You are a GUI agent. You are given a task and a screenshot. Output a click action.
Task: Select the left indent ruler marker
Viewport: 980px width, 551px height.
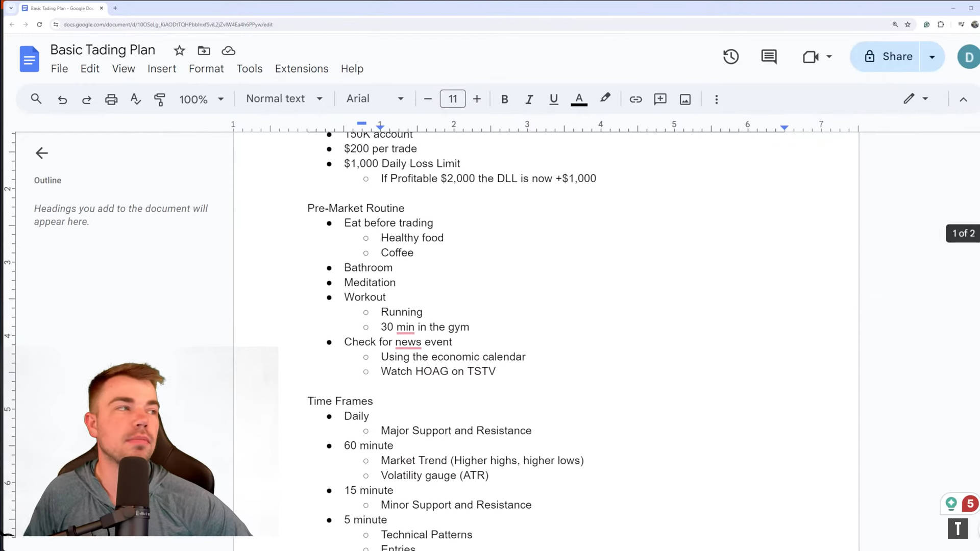coord(380,127)
